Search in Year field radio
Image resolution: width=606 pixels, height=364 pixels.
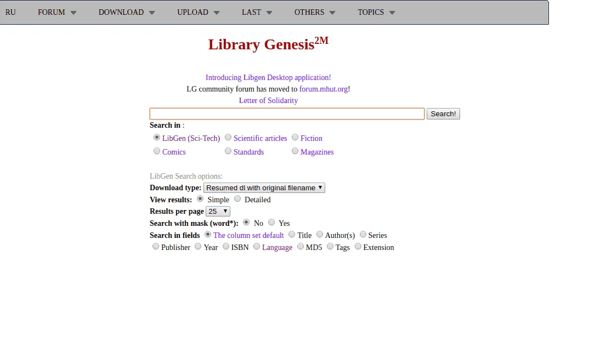[198, 246]
